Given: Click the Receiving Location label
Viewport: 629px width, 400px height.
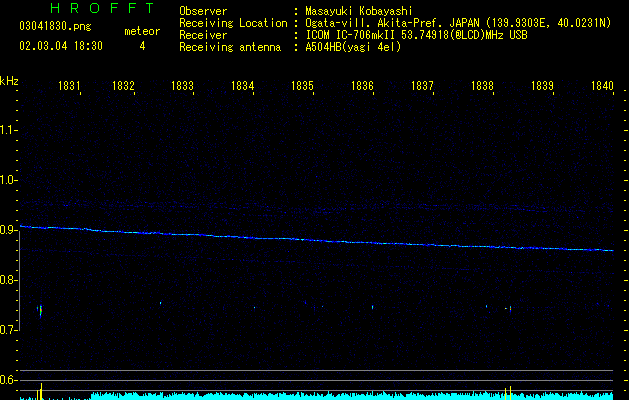Looking at the screenshot, I should tap(233, 23).
